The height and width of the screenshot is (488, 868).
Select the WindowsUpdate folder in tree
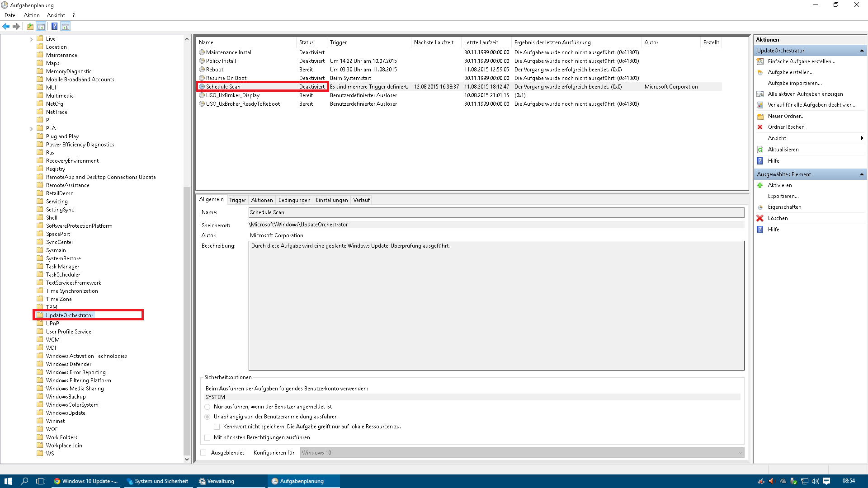66,413
